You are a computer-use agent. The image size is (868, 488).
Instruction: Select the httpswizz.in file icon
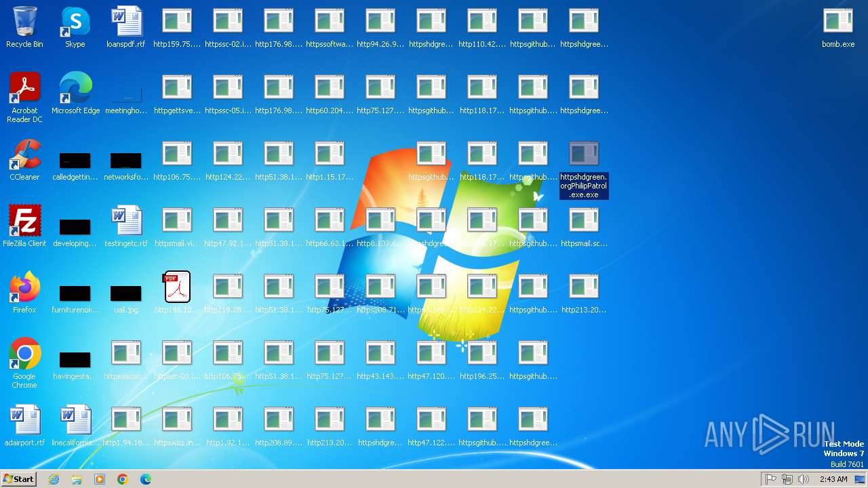click(177, 426)
